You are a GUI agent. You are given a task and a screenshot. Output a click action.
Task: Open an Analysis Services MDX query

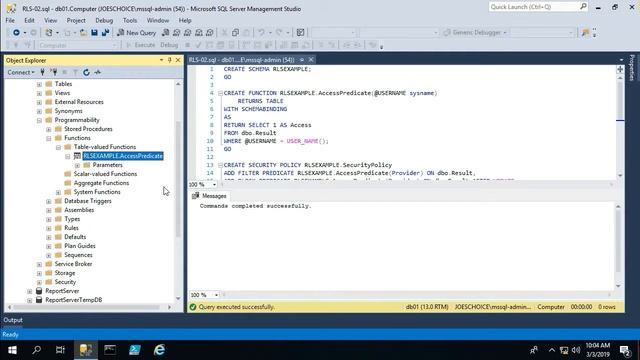176,32
